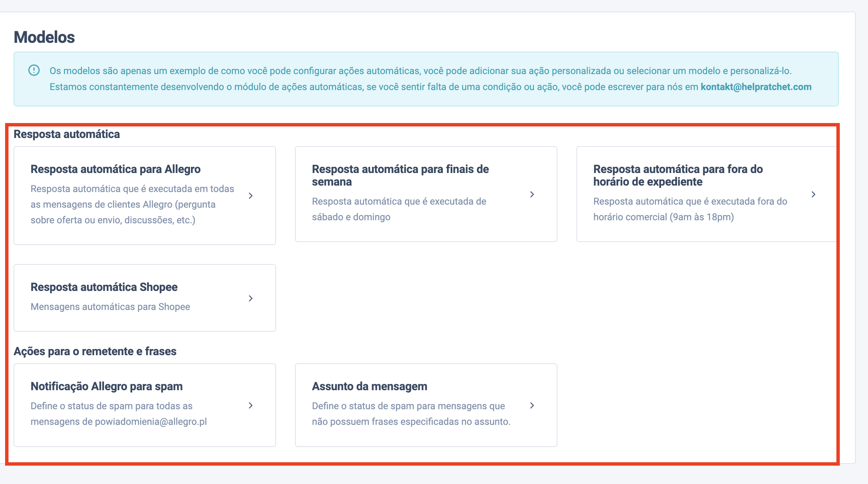This screenshot has height=484, width=868.
Task: Click chevron on fora do horário de expediente card
Action: [813, 194]
